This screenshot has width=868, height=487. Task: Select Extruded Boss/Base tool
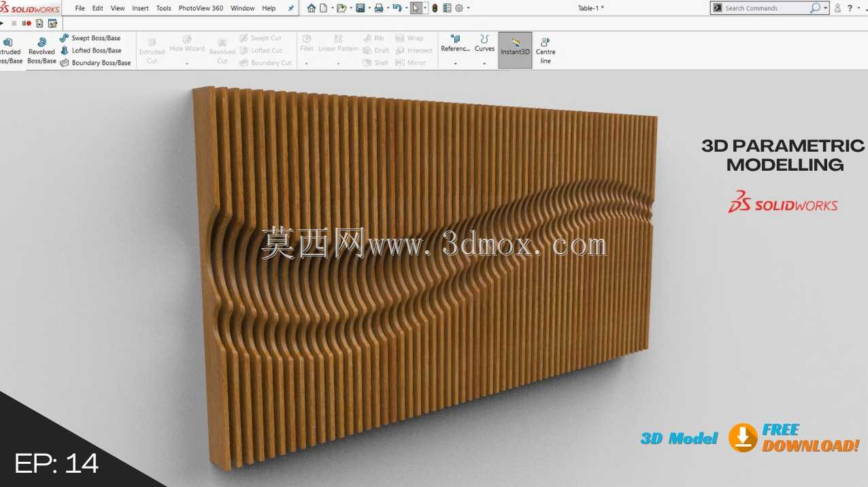pos(9,50)
